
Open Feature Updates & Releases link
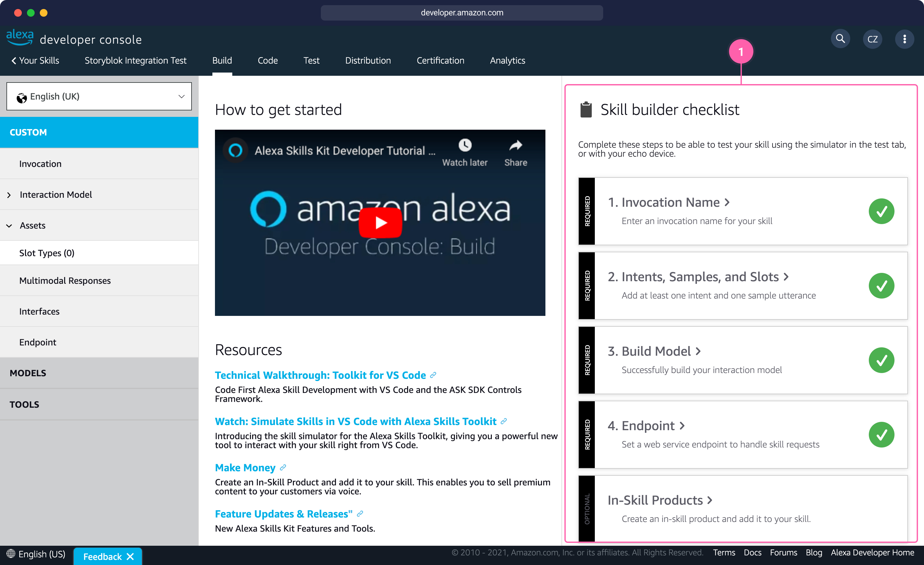284,514
